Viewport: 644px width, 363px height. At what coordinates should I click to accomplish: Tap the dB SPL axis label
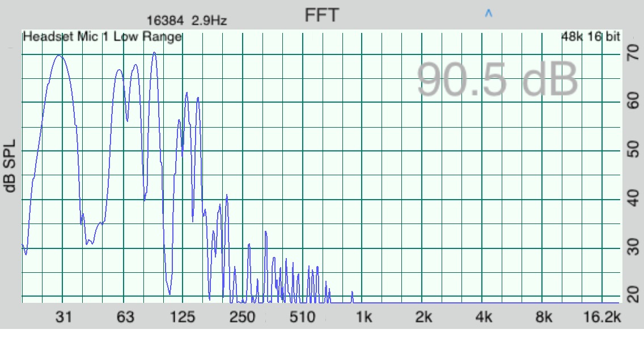[10, 166]
